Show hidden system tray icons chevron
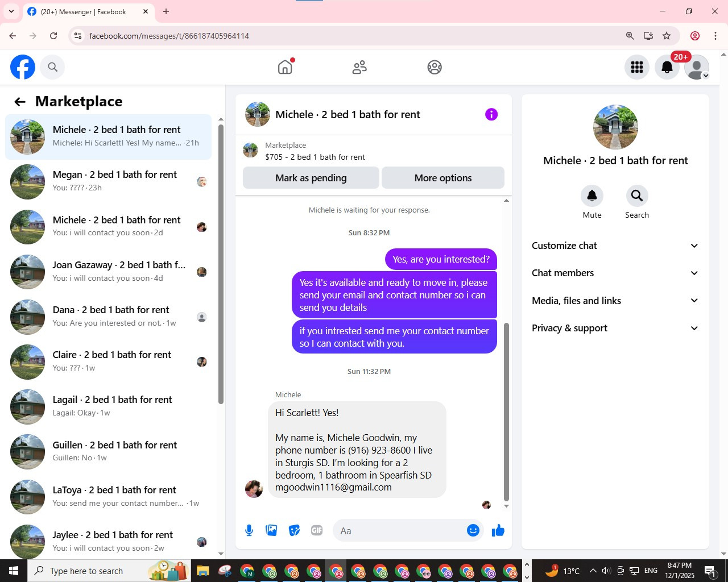The height and width of the screenshot is (582, 728). point(593,571)
